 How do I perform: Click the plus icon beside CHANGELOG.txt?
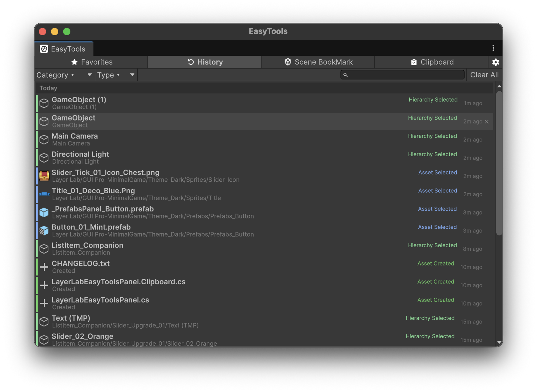pos(44,267)
